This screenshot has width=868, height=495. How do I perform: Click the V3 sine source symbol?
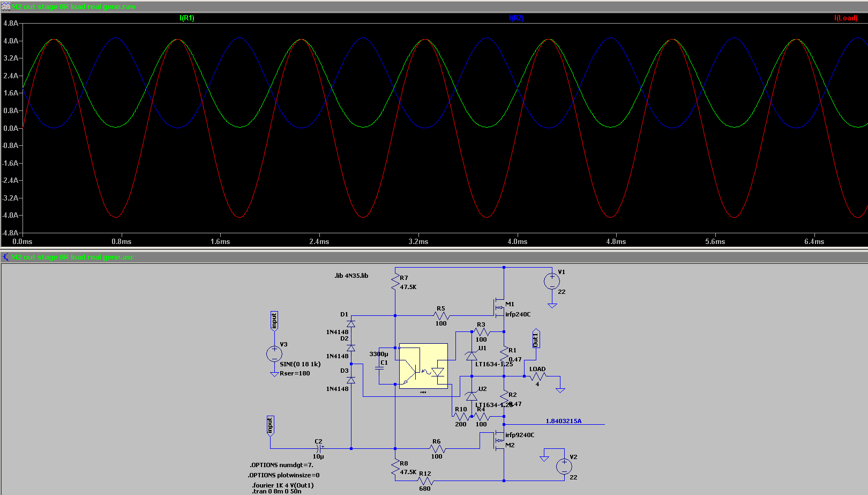274,354
